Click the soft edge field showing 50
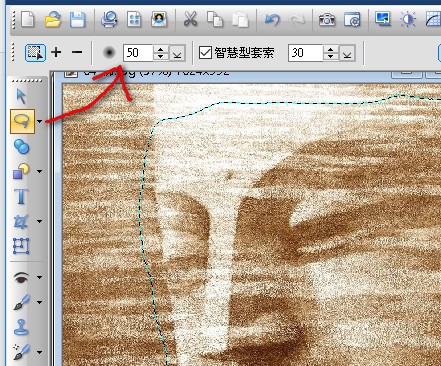The image size is (441, 366). 138,53
